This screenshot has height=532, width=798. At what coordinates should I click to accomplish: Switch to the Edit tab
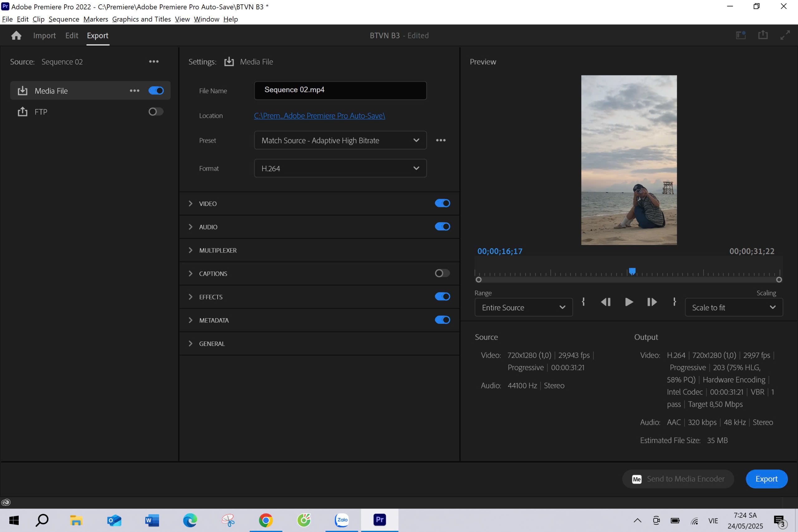(x=72, y=35)
